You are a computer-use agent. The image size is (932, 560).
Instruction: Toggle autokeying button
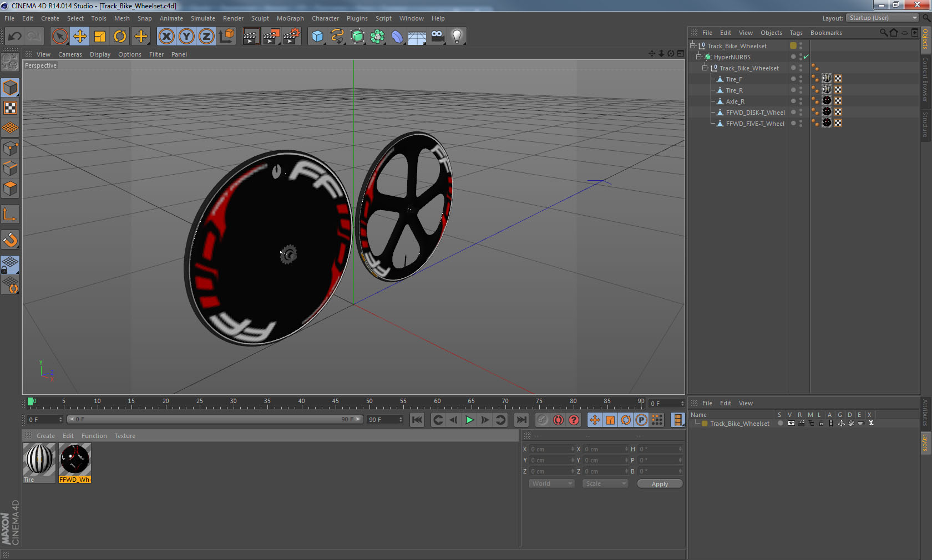point(558,420)
